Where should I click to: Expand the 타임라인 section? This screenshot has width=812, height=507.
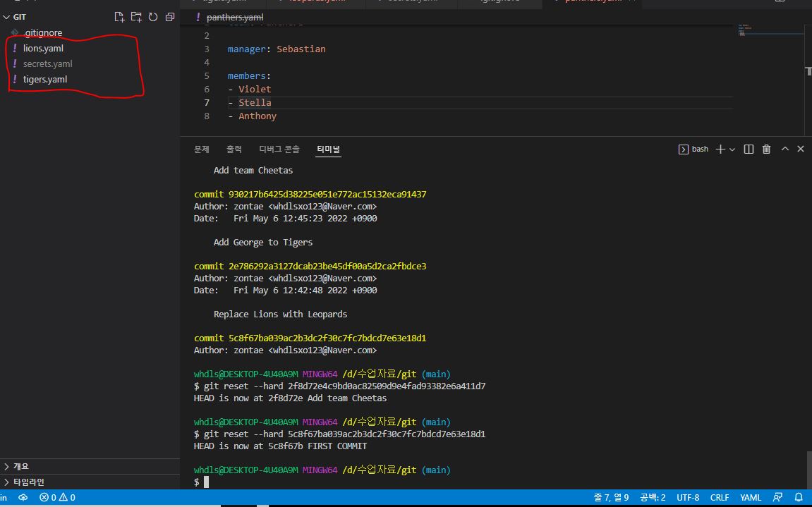tap(90, 482)
